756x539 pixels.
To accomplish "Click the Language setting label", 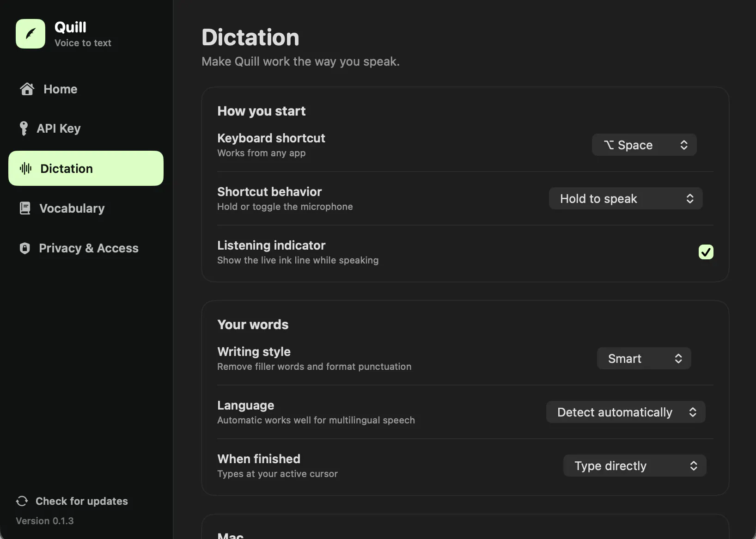I will [x=246, y=405].
